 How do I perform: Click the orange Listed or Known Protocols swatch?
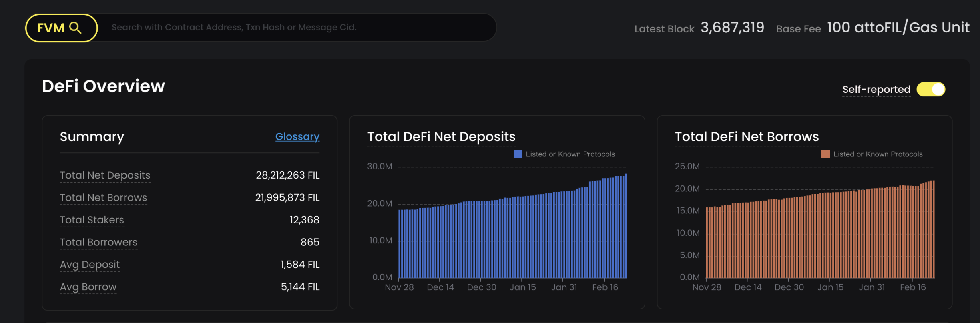825,154
